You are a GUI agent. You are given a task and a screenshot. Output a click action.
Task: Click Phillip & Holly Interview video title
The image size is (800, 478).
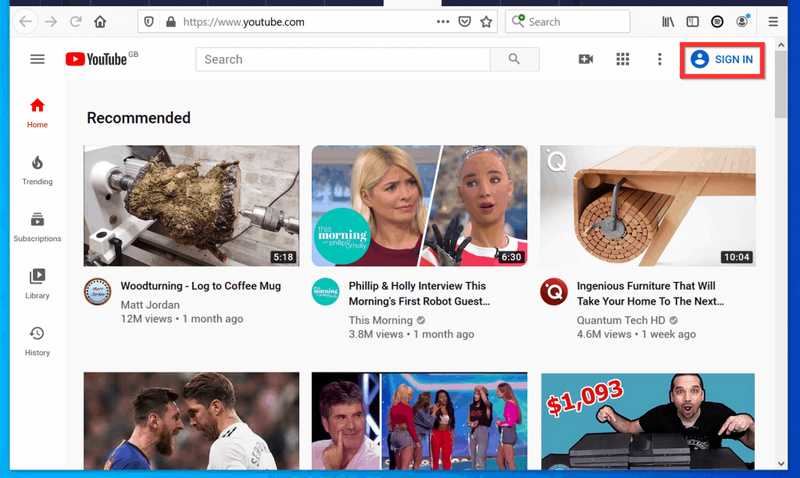[x=419, y=293]
